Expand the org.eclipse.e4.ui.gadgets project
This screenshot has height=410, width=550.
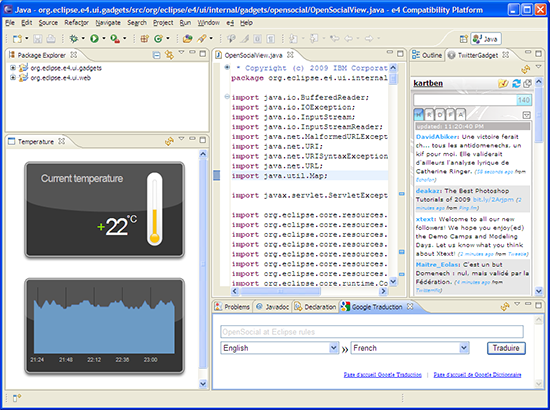[13, 68]
